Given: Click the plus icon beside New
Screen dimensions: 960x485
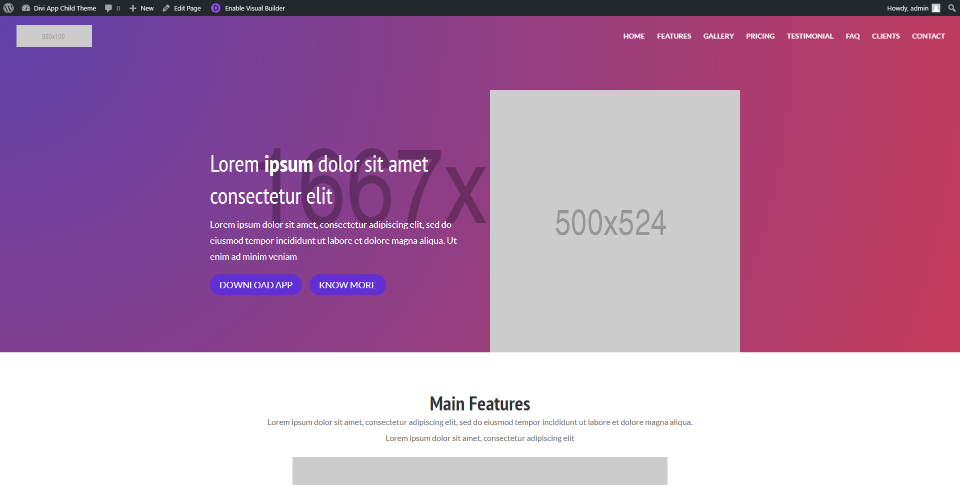Looking at the screenshot, I should [x=132, y=8].
